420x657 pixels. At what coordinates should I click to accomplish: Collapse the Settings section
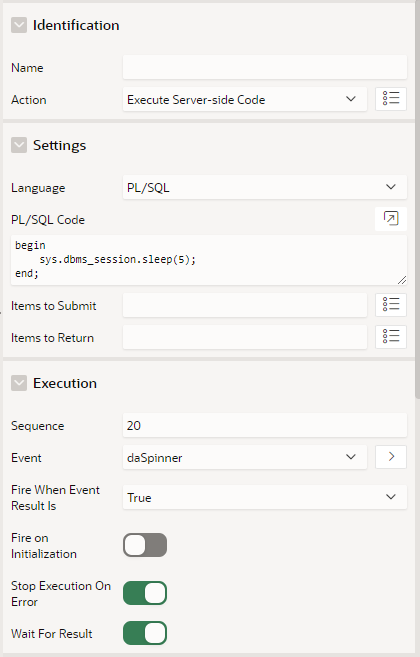tap(19, 145)
